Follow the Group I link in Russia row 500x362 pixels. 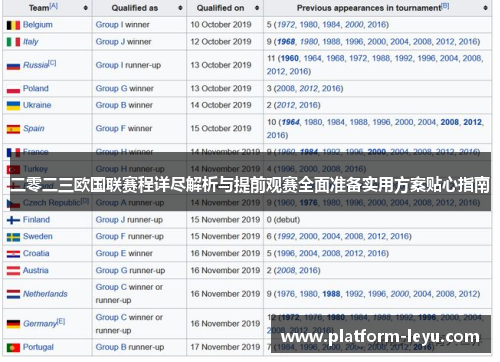(109, 65)
